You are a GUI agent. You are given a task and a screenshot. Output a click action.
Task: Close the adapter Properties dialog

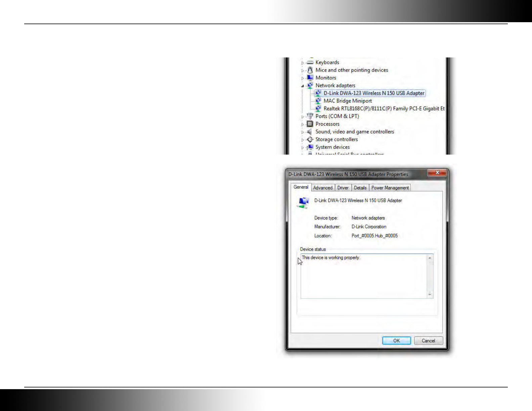tap(437, 172)
